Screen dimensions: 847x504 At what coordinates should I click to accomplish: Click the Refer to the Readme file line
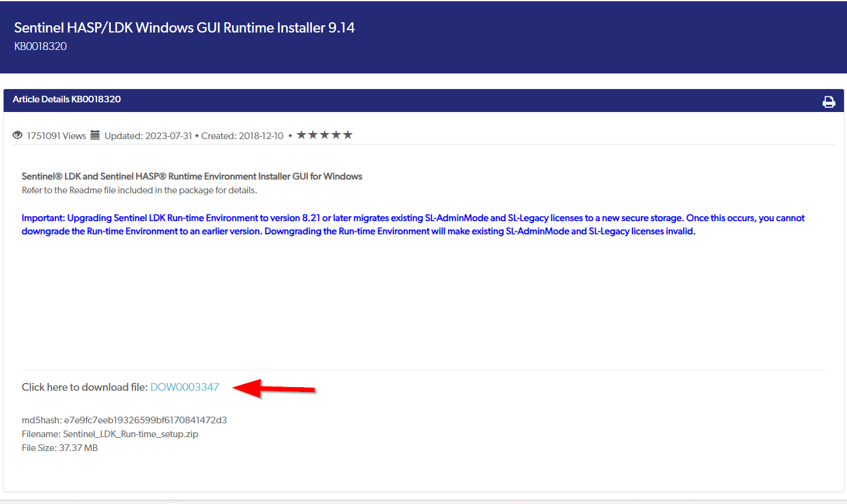[x=140, y=190]
